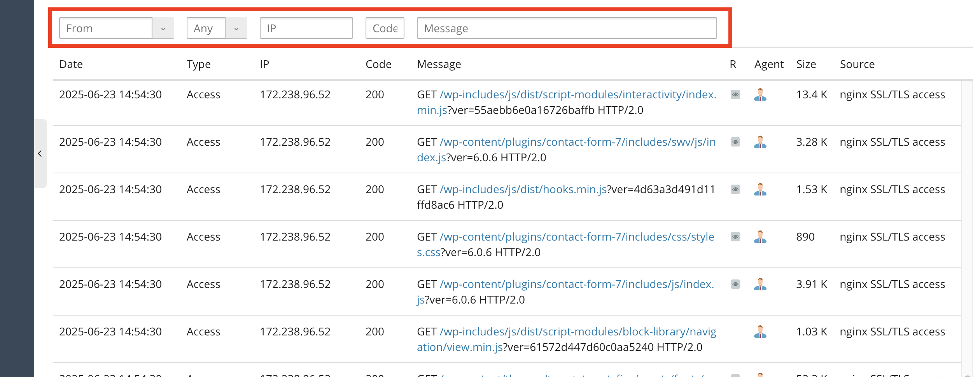Click the Agent column header

click(769, 64)
